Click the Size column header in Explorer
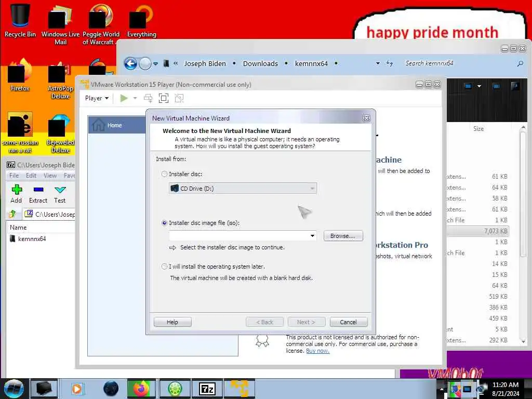 (478, 129)
